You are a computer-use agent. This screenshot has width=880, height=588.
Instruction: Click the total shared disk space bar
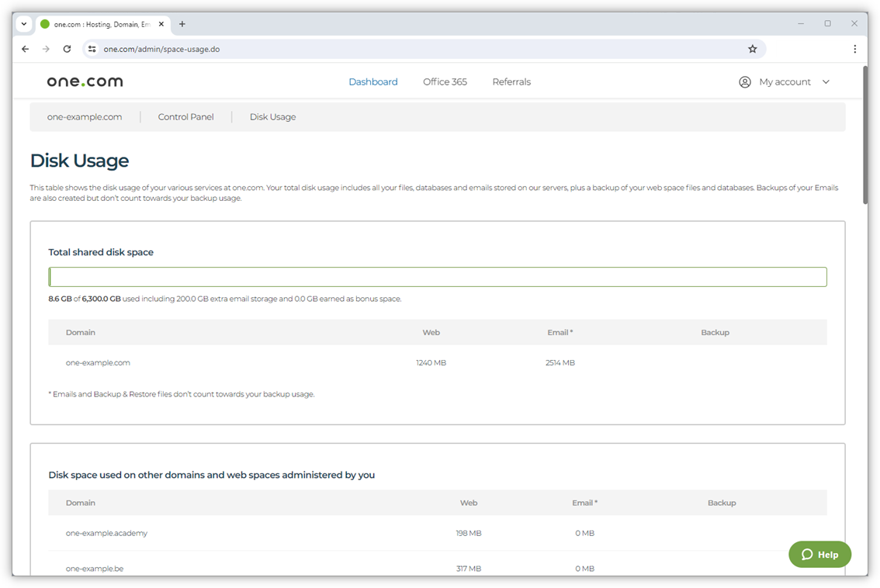coord(438,277)
